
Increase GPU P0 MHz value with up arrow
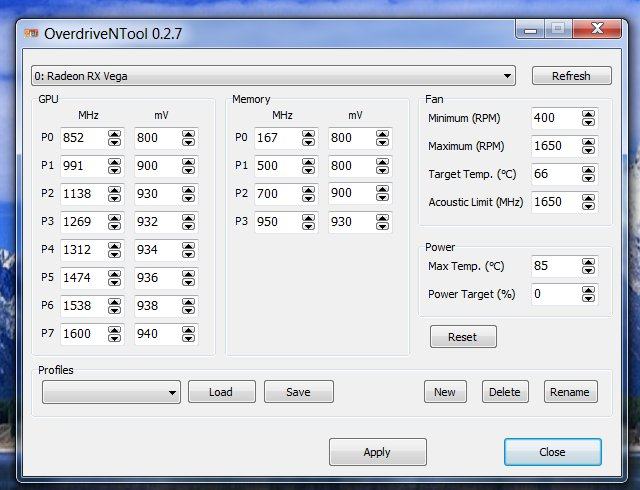coord(114,134)
